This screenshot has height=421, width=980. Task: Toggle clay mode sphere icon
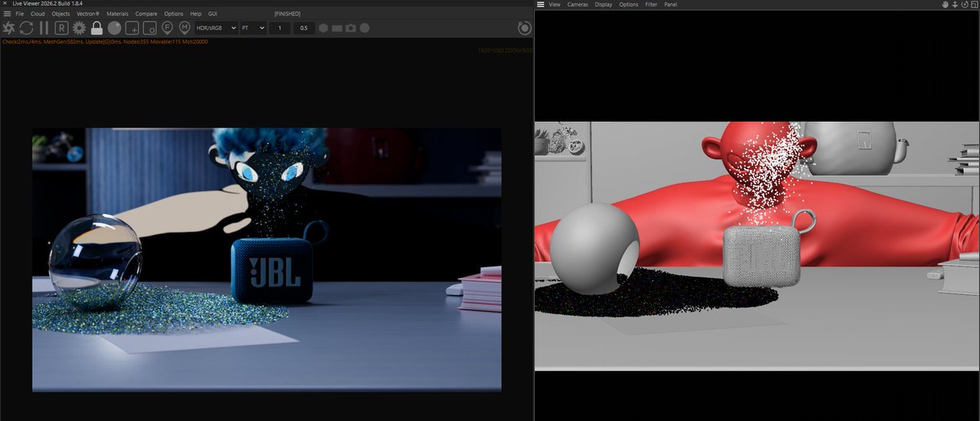[114, 28]
